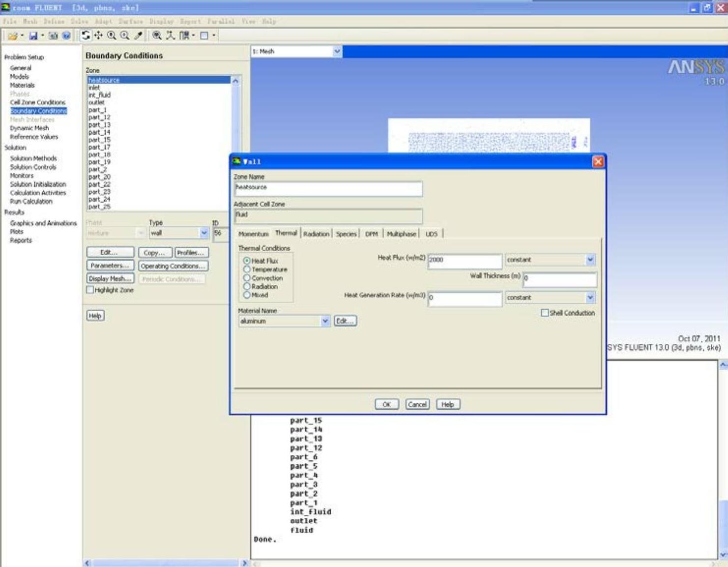This screenshot has width=728, height=567.
Task: Click the camera snapshot icon in toolbar
Action: click(53, 35)
